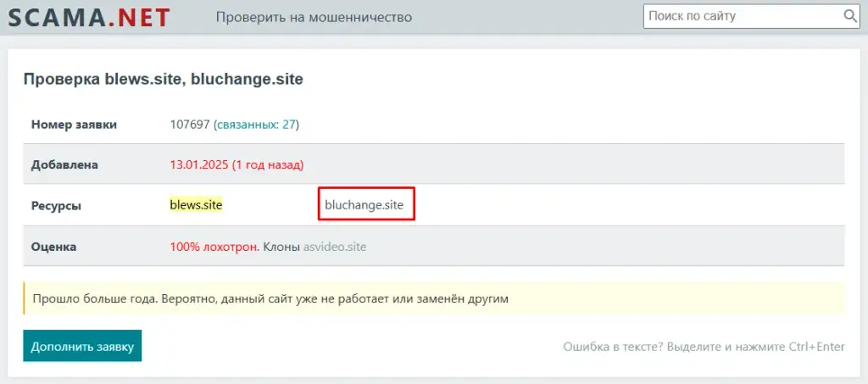Click the Ресурсы row label
This screenshot has height=384, width=868.
click(56, 206)
